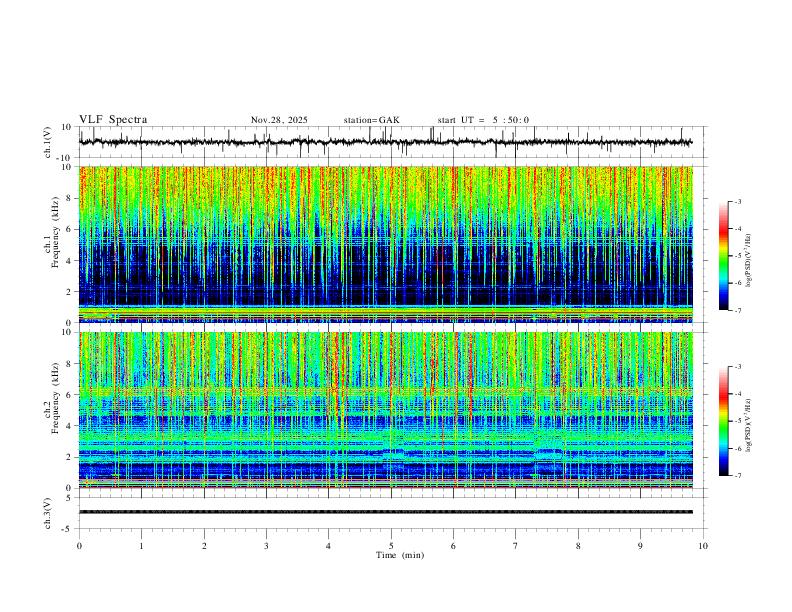Click the ch.1 voltage waveform trace
This screenshot has height=612, width=792.
pos(385,142)
